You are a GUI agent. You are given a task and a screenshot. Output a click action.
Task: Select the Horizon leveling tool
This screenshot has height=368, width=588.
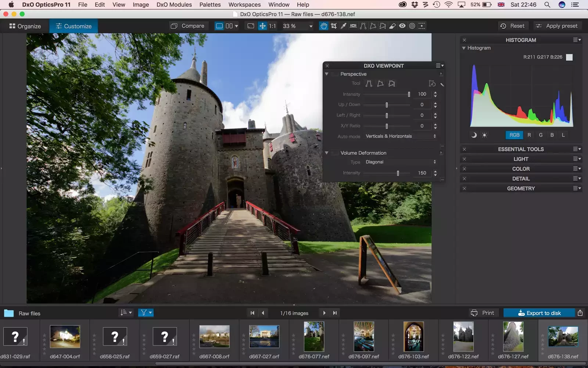(353, 26)
